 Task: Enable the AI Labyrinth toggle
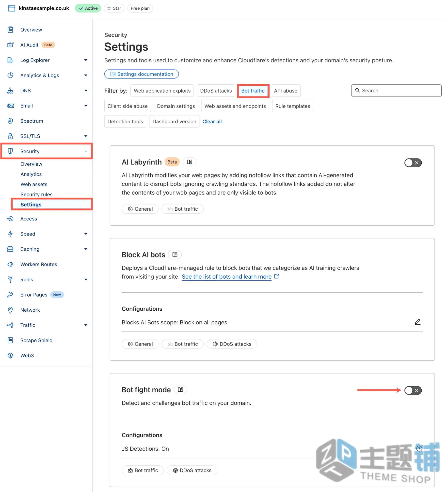413,163
